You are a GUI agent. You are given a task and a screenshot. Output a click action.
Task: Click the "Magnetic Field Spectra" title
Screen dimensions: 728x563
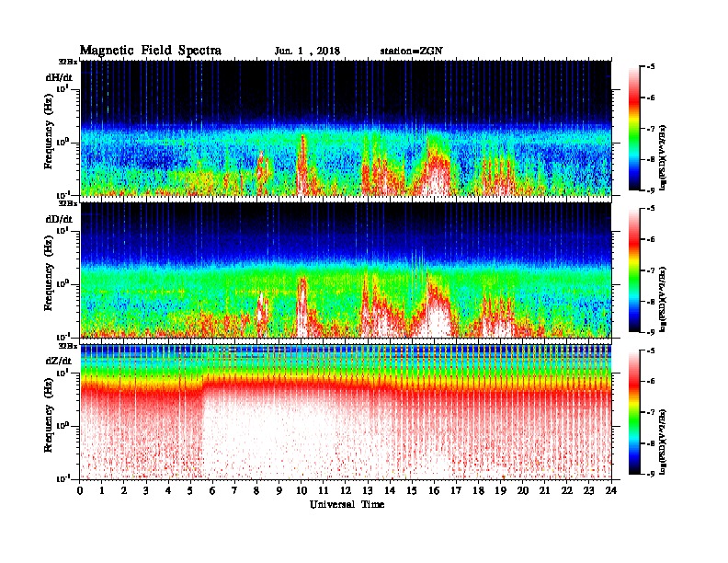point(151,51)
